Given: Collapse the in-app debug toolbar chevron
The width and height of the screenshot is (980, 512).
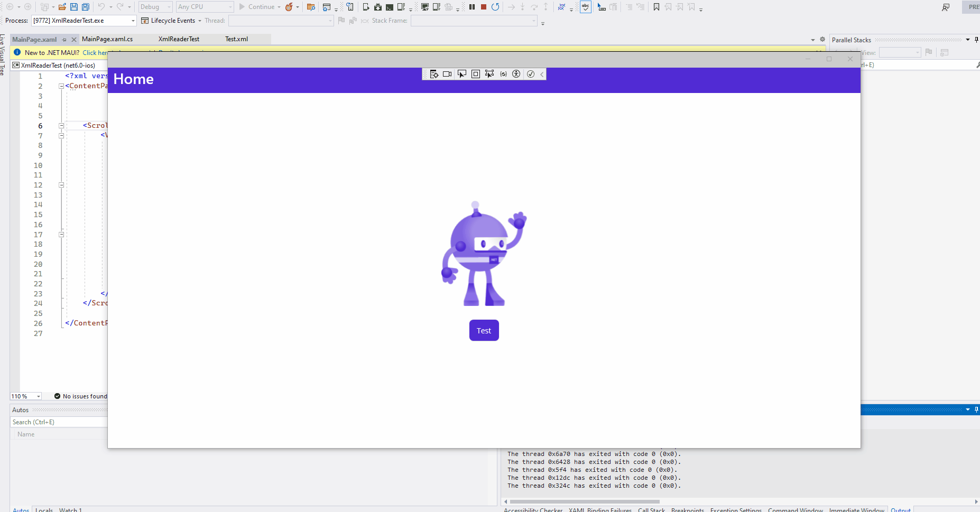Looking at the screenshot, I should click(542, 74).
